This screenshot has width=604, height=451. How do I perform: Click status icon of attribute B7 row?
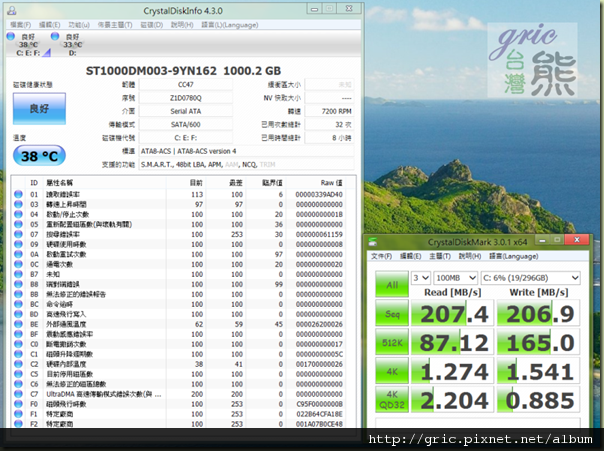pyautogui.click(x=18, y=274)
